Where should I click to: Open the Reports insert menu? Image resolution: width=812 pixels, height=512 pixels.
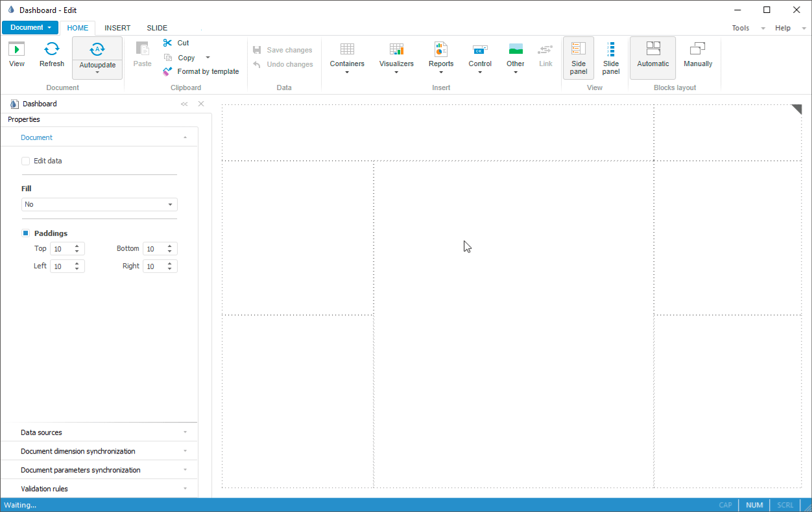pos(441,56)
